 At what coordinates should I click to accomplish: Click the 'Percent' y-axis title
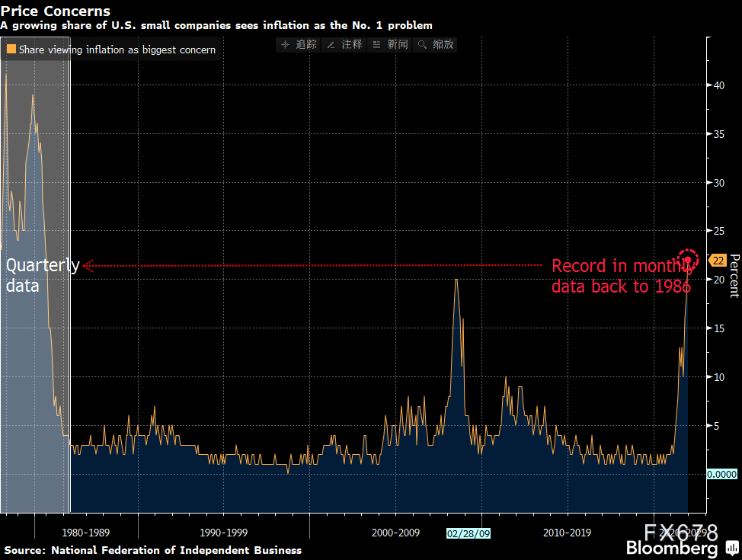pyautogui.click(x=734, y=276)
